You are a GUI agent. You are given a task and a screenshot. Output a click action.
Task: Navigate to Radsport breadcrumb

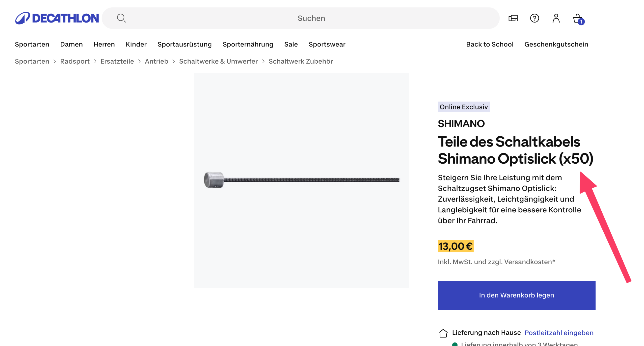point(75,61)
